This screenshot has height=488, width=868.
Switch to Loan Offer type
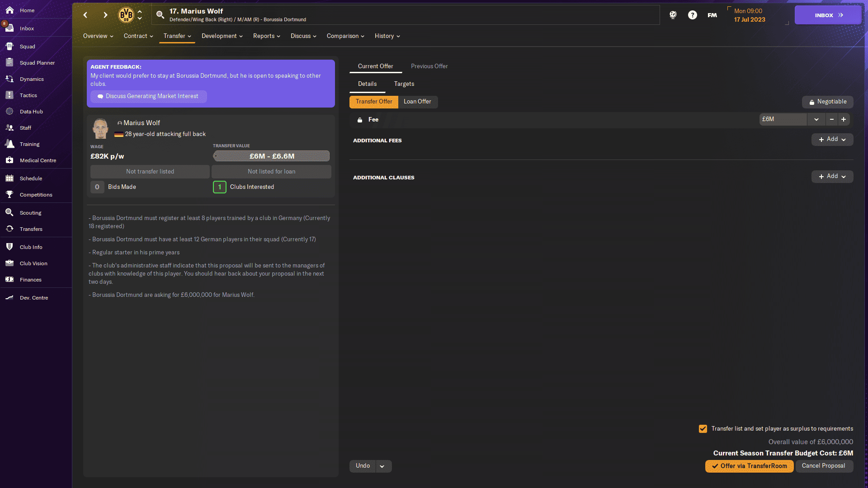(x=417, y=102)
